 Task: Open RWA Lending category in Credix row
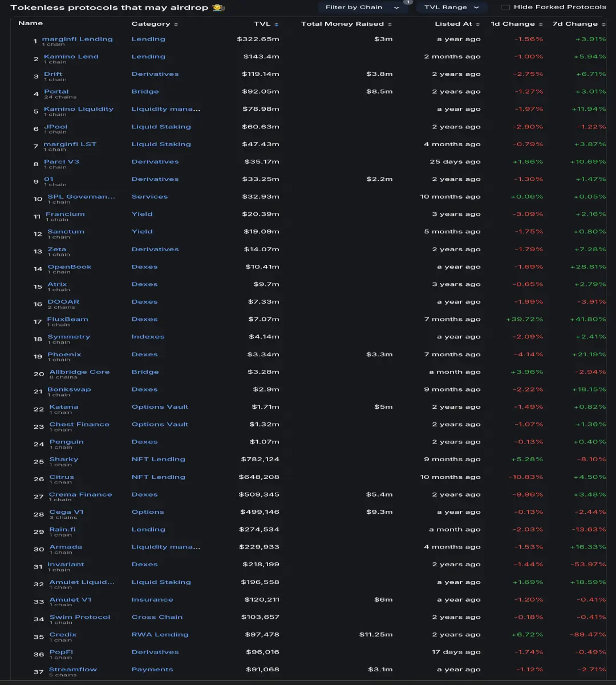pos(160,634)
